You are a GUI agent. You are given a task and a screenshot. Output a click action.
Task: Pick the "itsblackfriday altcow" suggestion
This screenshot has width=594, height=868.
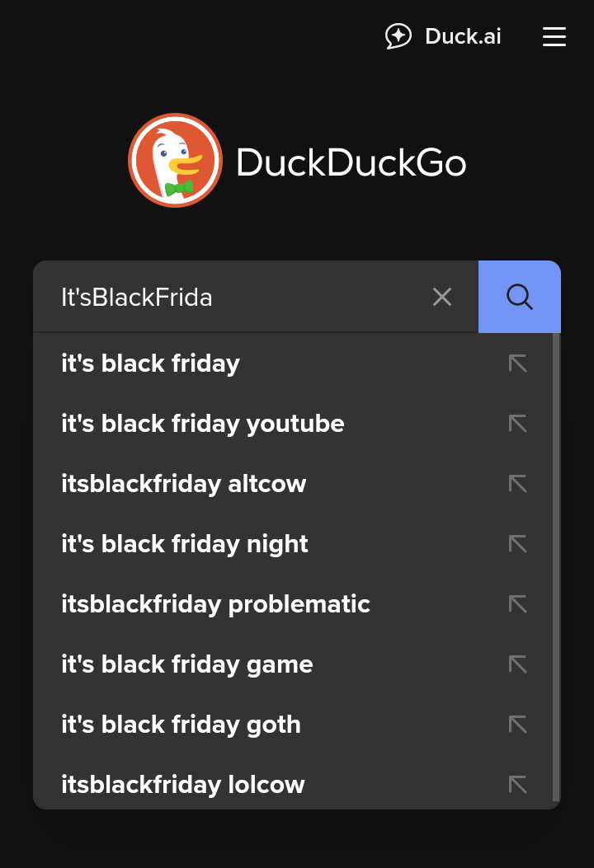[183, 484]
